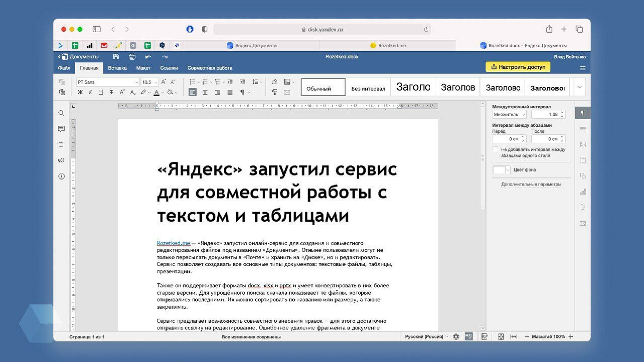Image resolution: width=644 pixels, height=362 pixels.
Task: Paste from clipboard icon
Action: tap(62, 92)
